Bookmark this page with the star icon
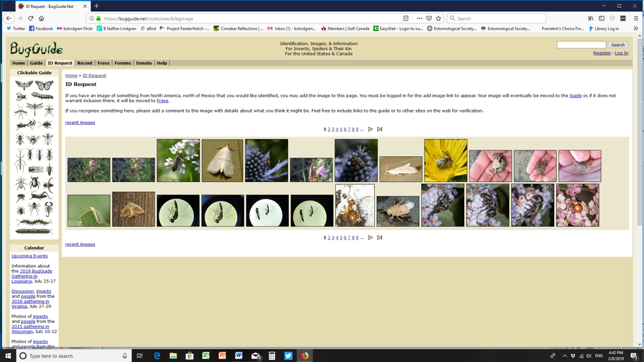Screen dimensions: 644x362 pyautogui.click(x=438, y=19)
